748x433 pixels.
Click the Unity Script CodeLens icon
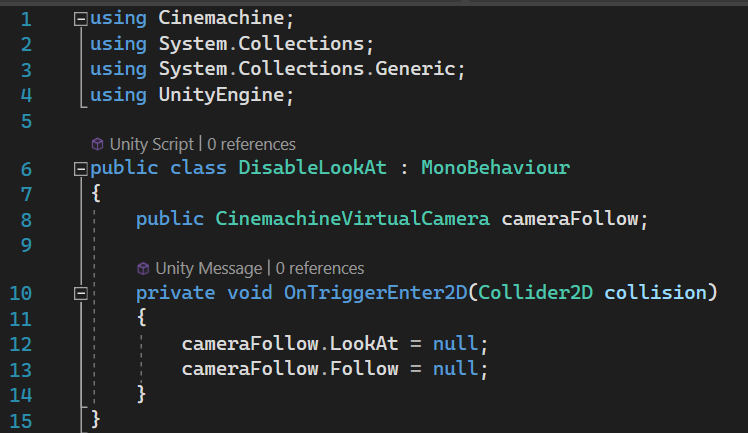97,144
